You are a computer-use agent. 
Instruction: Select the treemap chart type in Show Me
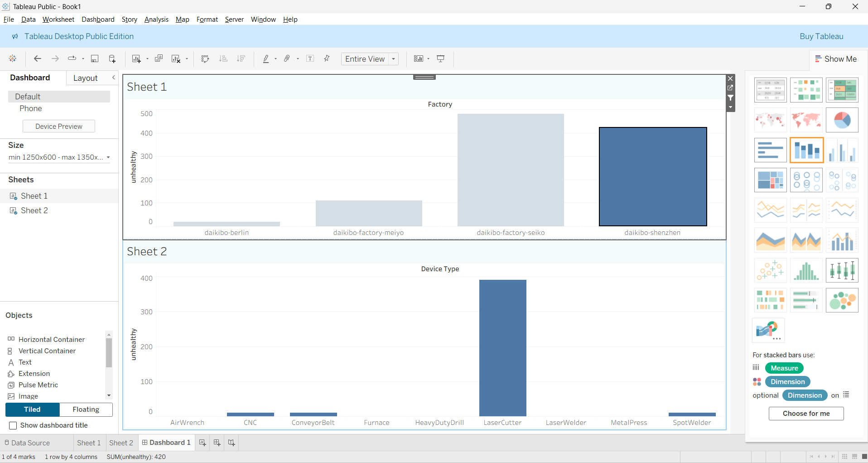coord(771,180)
